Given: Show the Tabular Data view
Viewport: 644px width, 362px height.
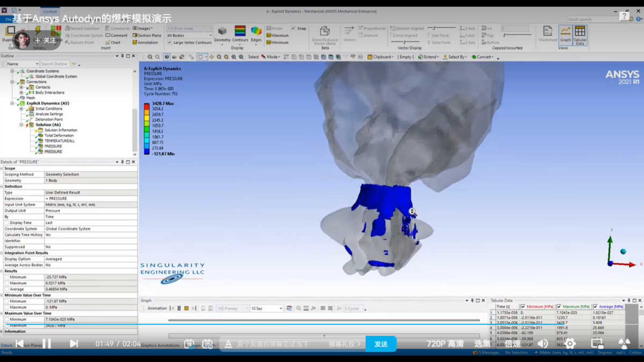Looking at the screenshot, I should 580,34.
